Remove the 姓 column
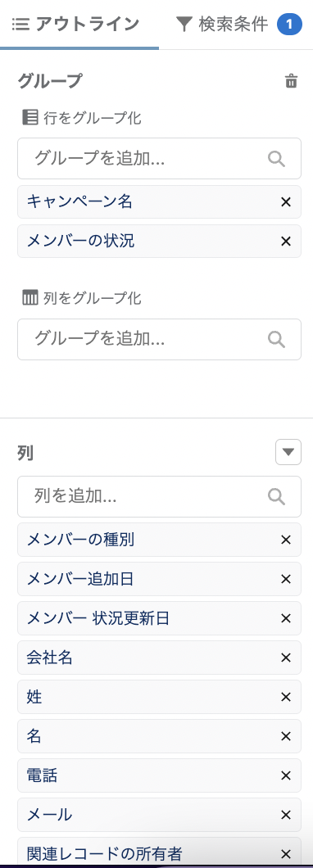The image size is (313, 868). pos(286,697)
